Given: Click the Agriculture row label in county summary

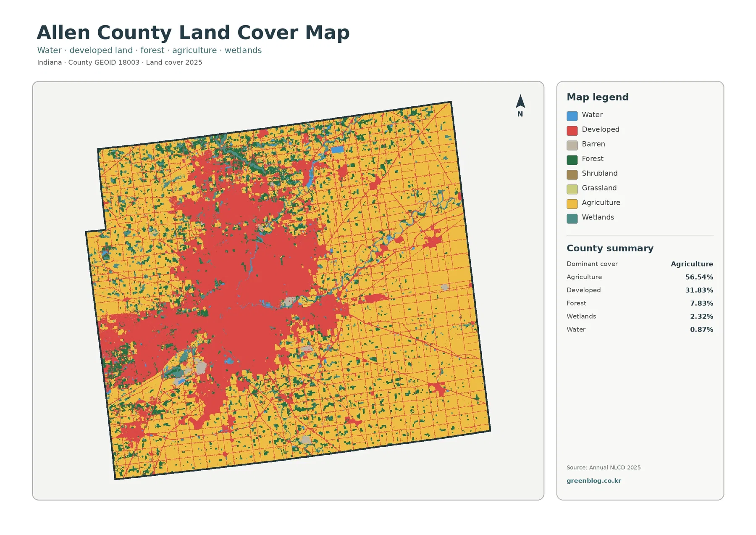Looking at the screenshot, I should (x=584, y=277).
